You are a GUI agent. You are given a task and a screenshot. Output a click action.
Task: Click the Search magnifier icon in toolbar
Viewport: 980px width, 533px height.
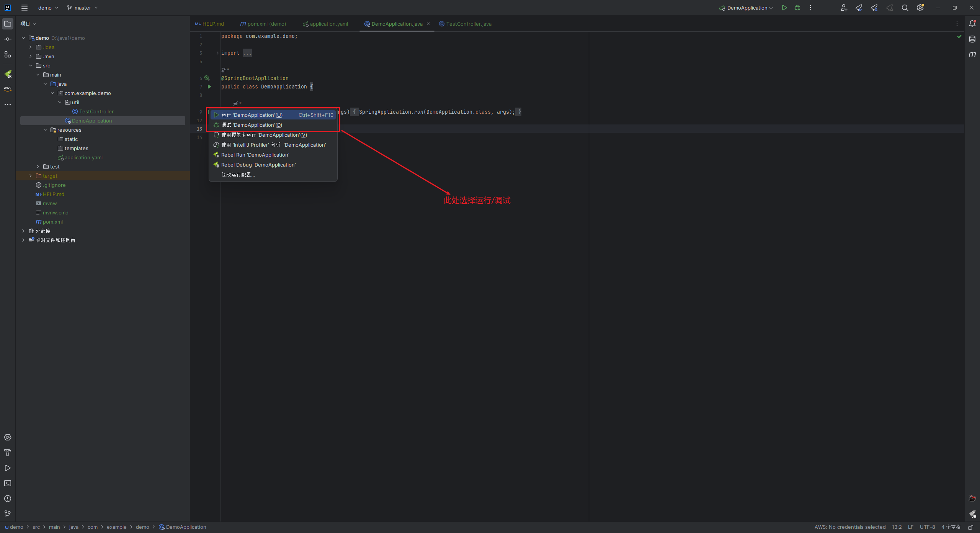coord(904,7)
